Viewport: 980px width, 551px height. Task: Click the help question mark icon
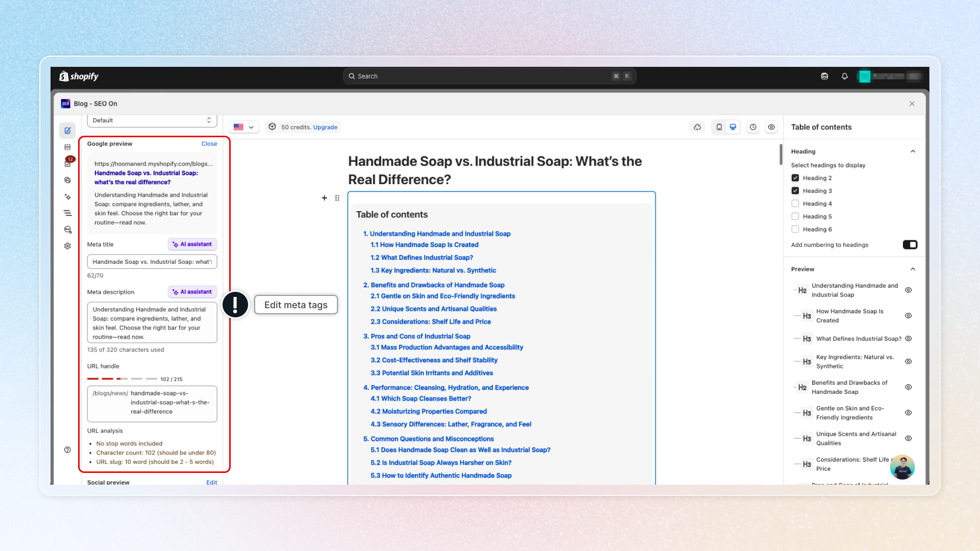coord(67,450)
